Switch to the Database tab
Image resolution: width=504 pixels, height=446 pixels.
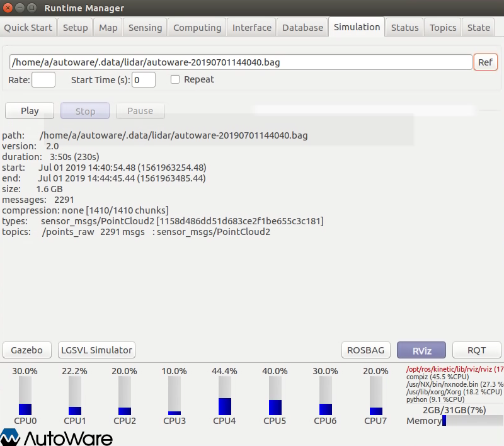click(x=302, y=28)
